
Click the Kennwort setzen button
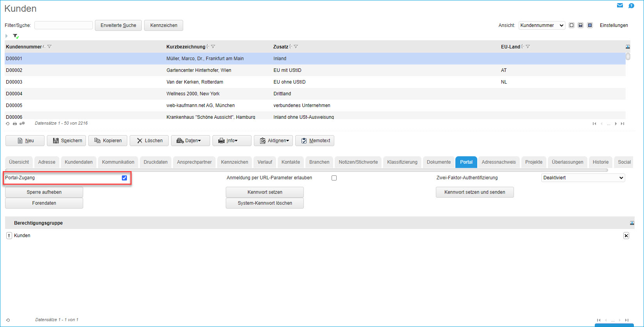[x=265, y=192]
